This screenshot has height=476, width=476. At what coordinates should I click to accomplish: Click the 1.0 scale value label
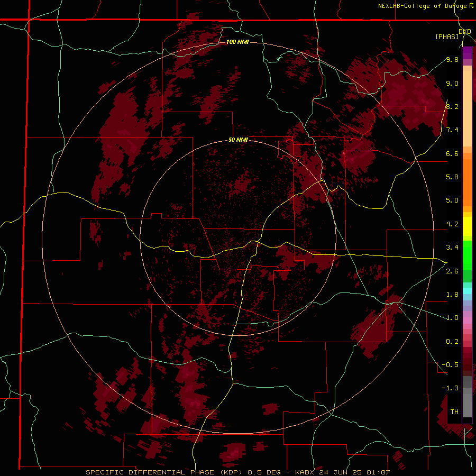click(452, 318)
